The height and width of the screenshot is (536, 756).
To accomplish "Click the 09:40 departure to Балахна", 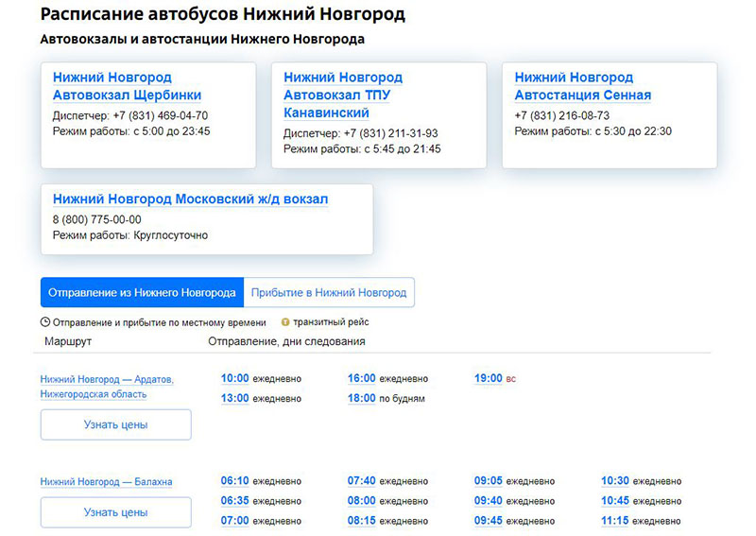I will (488, 501).
